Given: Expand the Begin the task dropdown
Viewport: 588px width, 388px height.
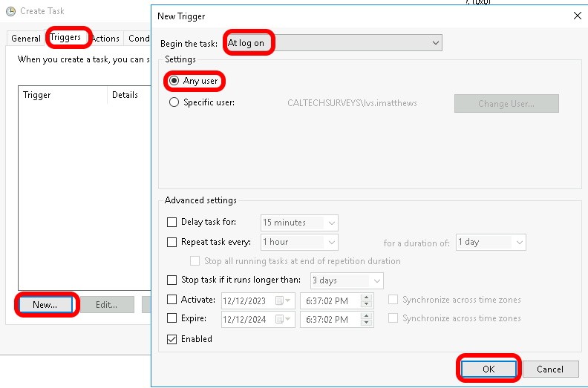Looking at the screenshot, I should pos(435,43).
